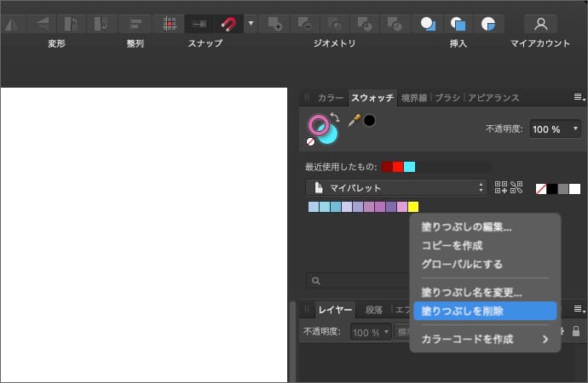Set color to none using small slashed circle

311,142
